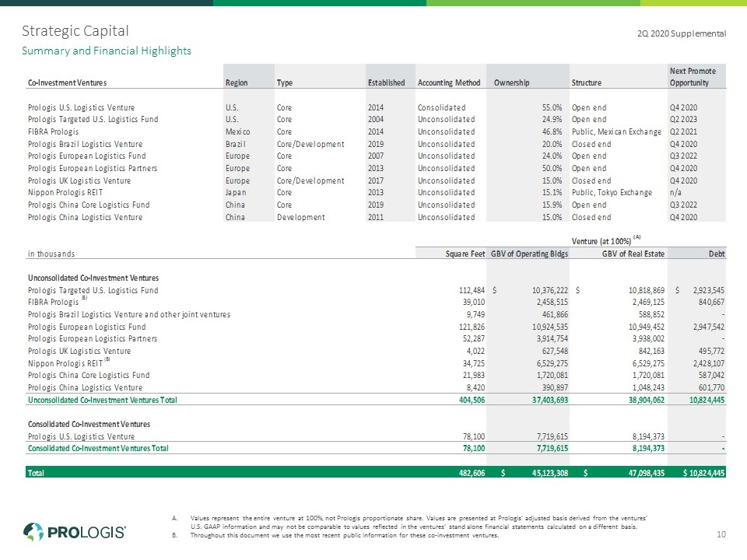Click real estate value '1,048,243'
Image resolution: width=747 pixels, height=560 pixels.
tap(648, 388)
